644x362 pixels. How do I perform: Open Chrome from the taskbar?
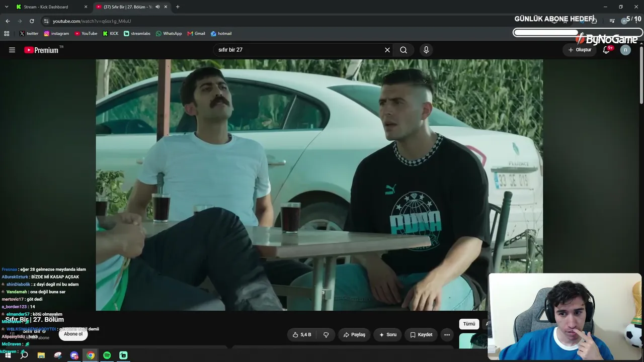(91, 355)
